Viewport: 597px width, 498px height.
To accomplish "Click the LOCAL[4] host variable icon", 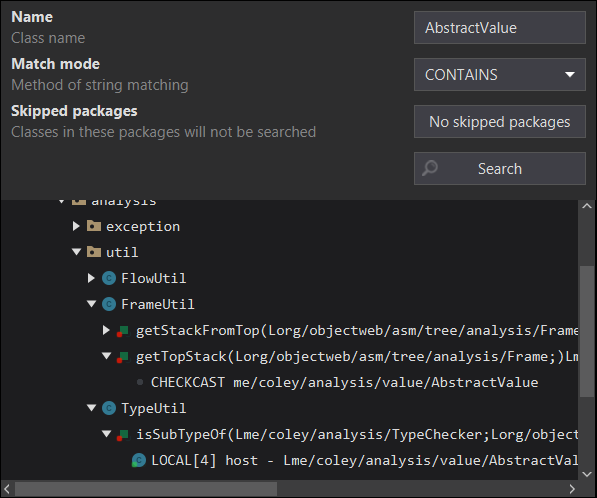I will pyautogui.click(x=139, y=460).
